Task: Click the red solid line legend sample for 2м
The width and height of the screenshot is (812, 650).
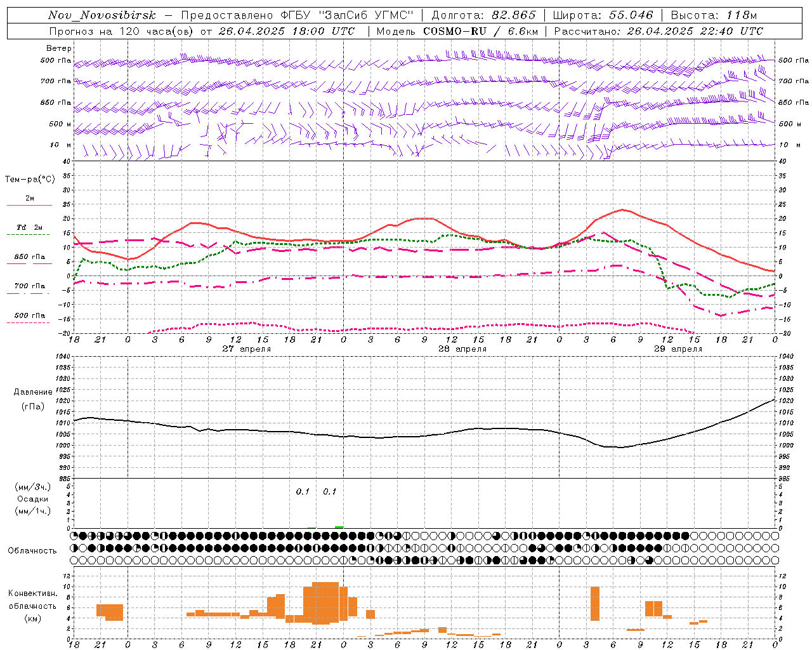Action: [x=29, y=205]
